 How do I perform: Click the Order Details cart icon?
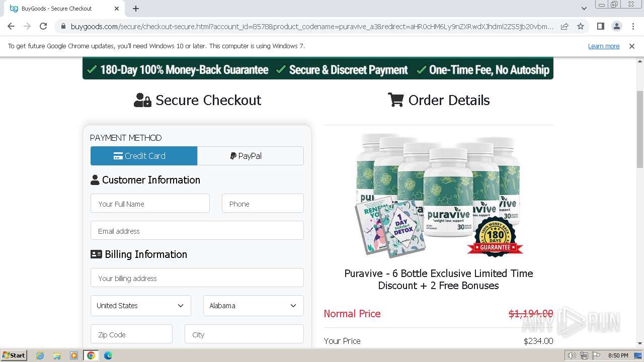coord(395,100)
